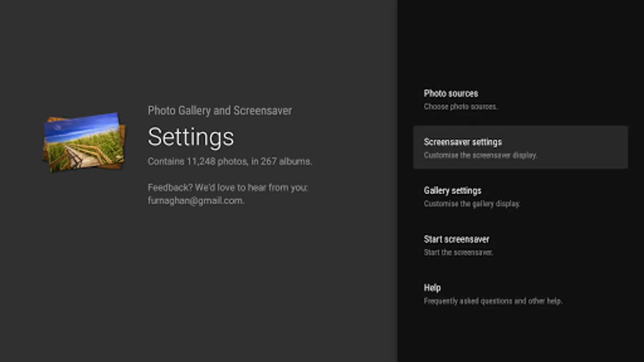The width and height of the screenshot is (644, 362).
Task: Click the Photo Gallery and Screensaver breadcrumb
Action: tap(220, 111)
